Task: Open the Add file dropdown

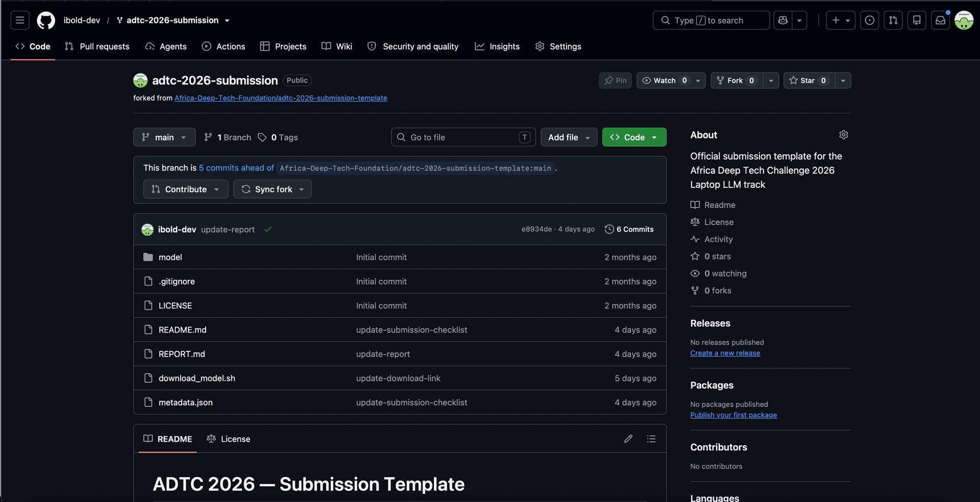Action: (x=569, y=137)
